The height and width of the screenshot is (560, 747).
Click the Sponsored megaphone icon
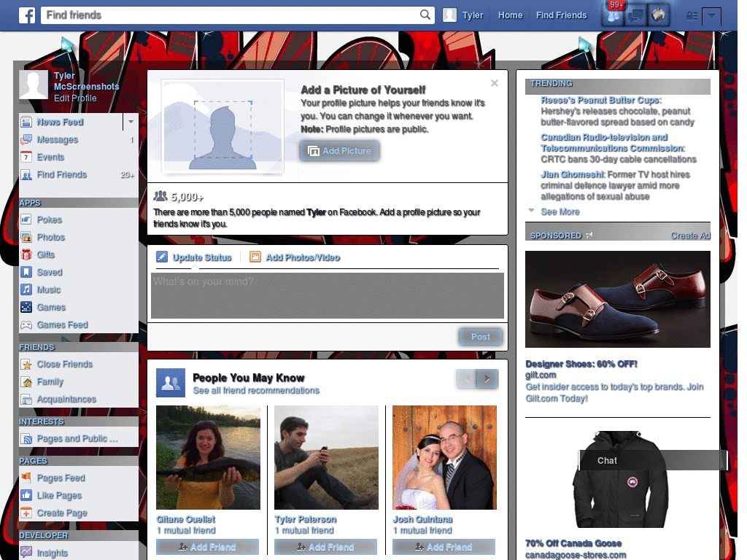pos(589,236)
